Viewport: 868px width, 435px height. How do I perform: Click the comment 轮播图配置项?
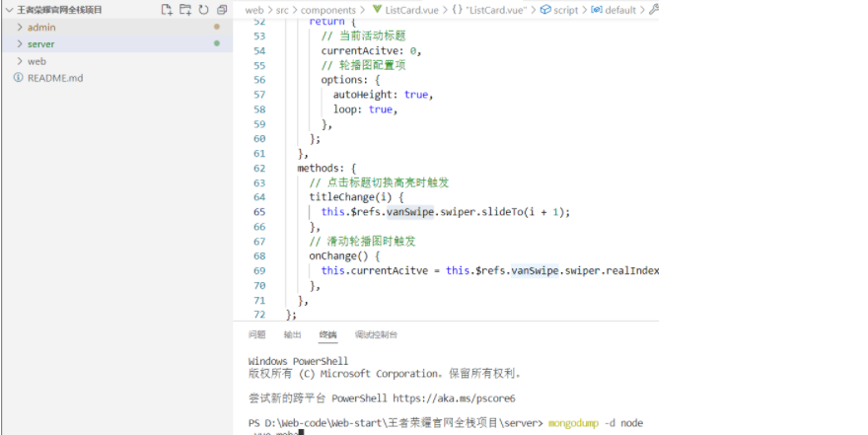tap(372, 65)
